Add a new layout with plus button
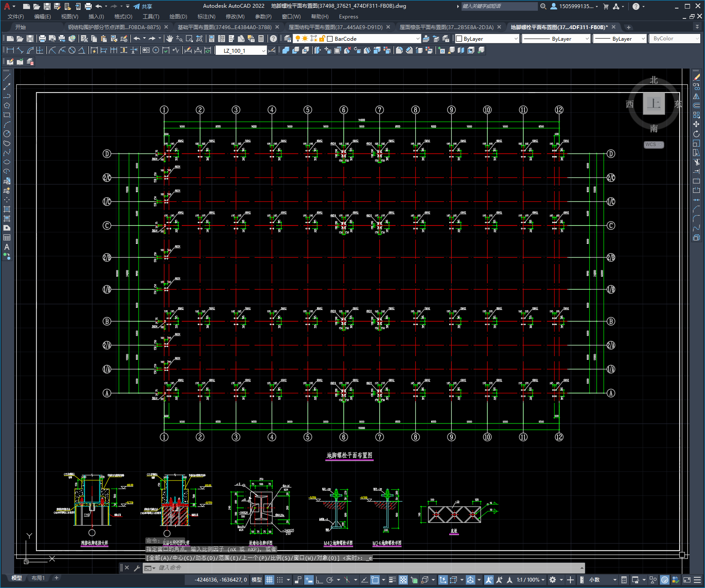Viewport: 705px width, 588px height. point(56,578)
